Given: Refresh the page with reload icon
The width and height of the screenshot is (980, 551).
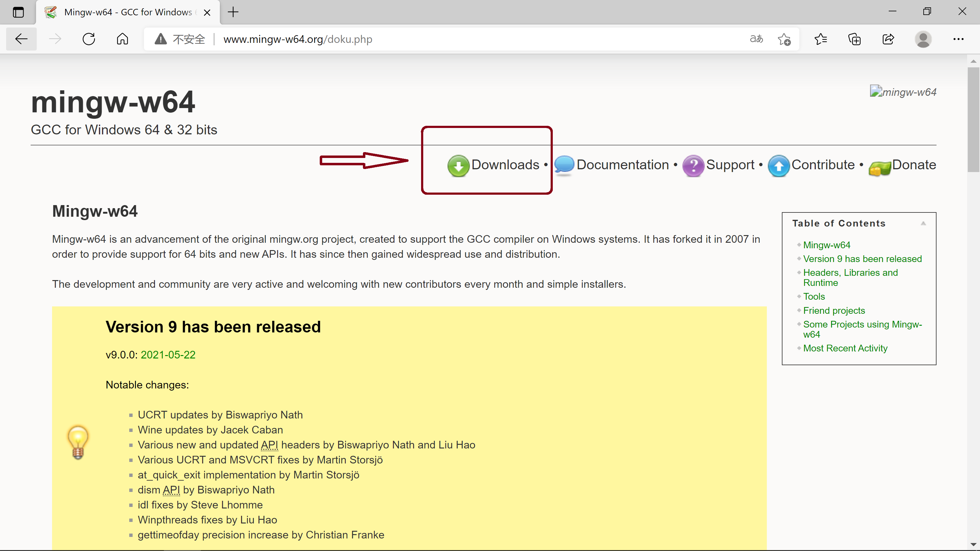Looking at the screenshot, I should pos(89,39).
